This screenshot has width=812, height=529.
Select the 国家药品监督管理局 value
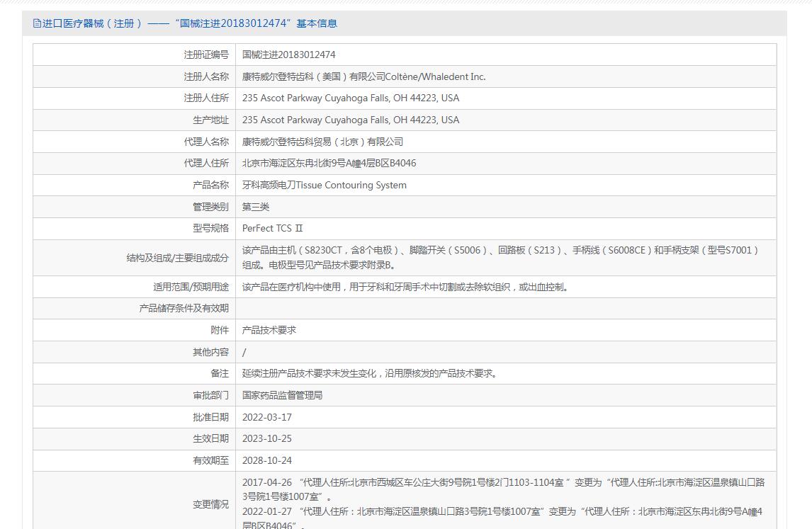(x=282, y=395)
